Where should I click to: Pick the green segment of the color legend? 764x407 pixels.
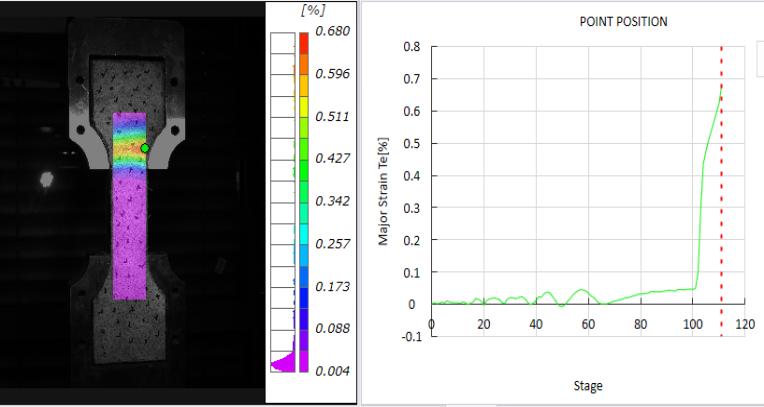(304, 157)
